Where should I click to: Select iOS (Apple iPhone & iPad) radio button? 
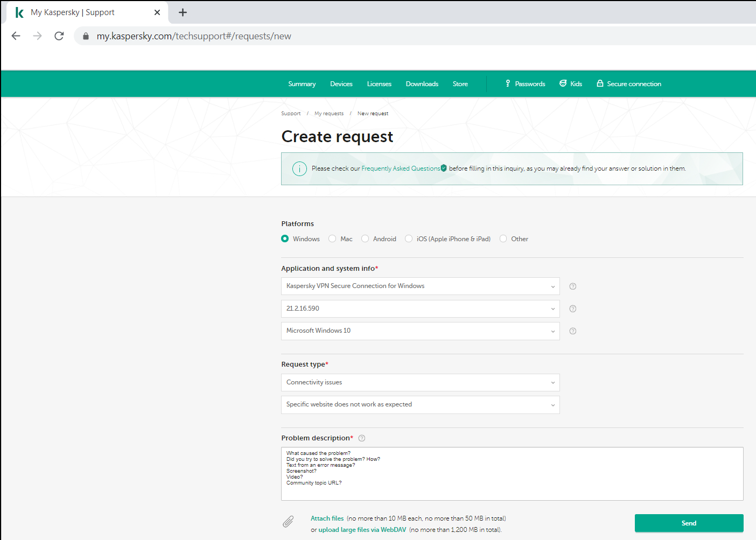(409, 239)
